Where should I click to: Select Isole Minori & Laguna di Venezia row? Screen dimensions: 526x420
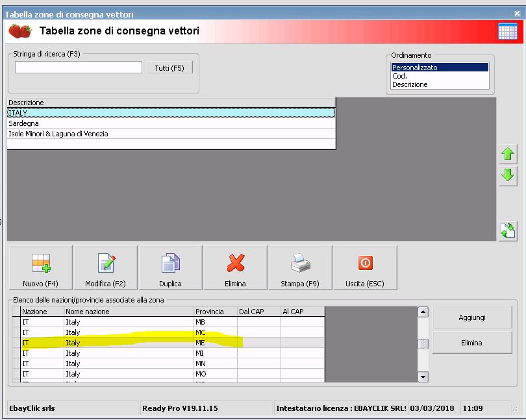171,134
